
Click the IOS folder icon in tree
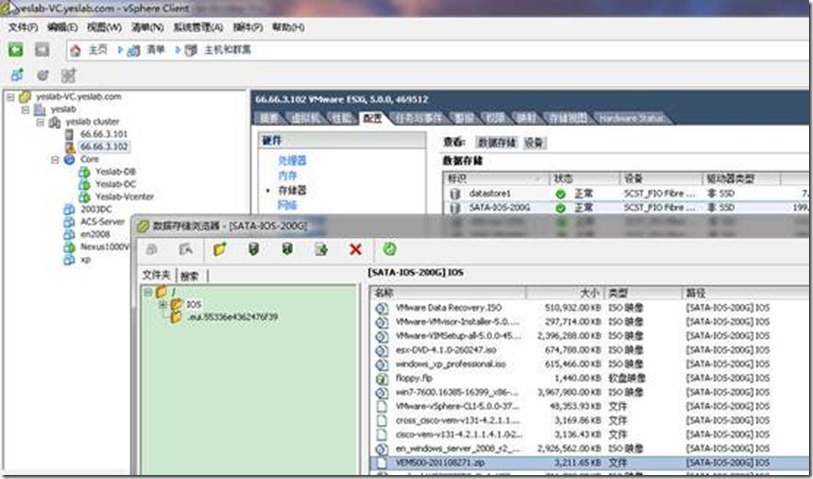coord(177,304)
